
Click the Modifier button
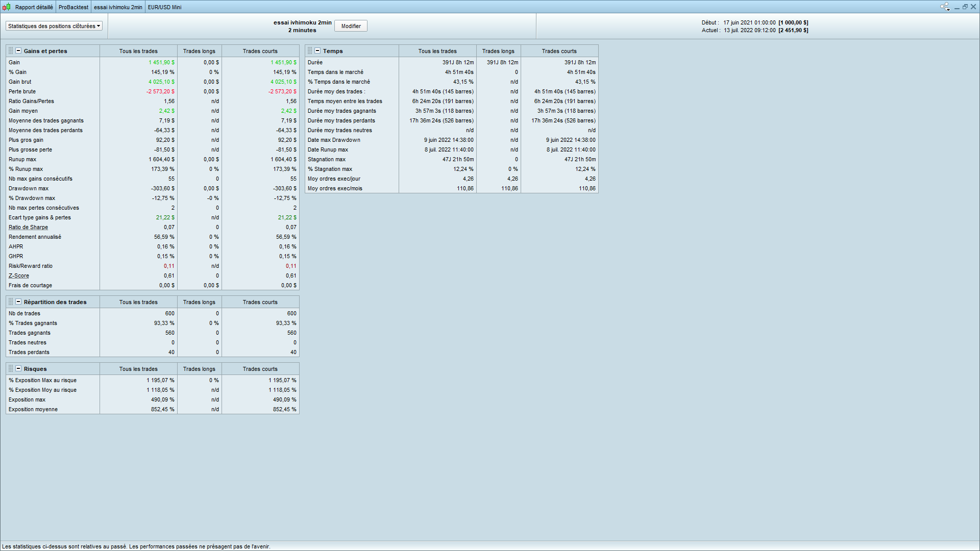351,26
